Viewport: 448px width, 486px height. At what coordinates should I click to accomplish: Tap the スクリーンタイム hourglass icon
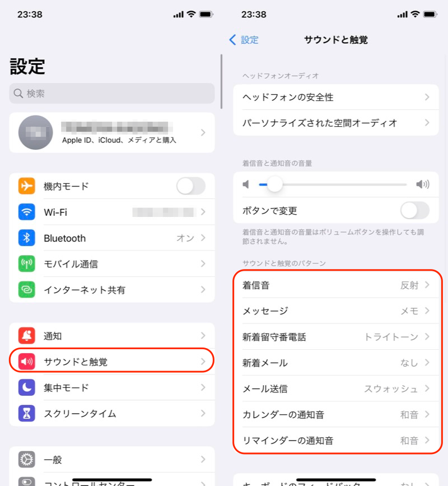pyautogui.click(x=27, y=413)
